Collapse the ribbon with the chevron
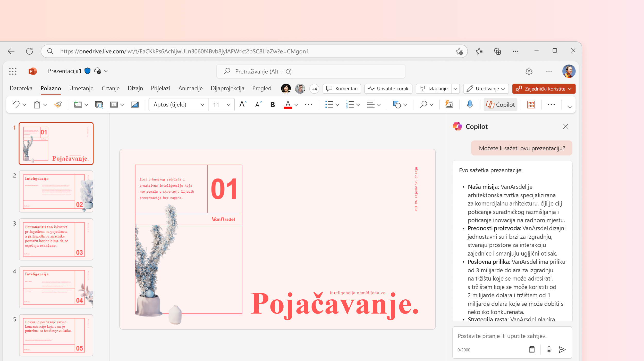 click(x=570, y=107)
